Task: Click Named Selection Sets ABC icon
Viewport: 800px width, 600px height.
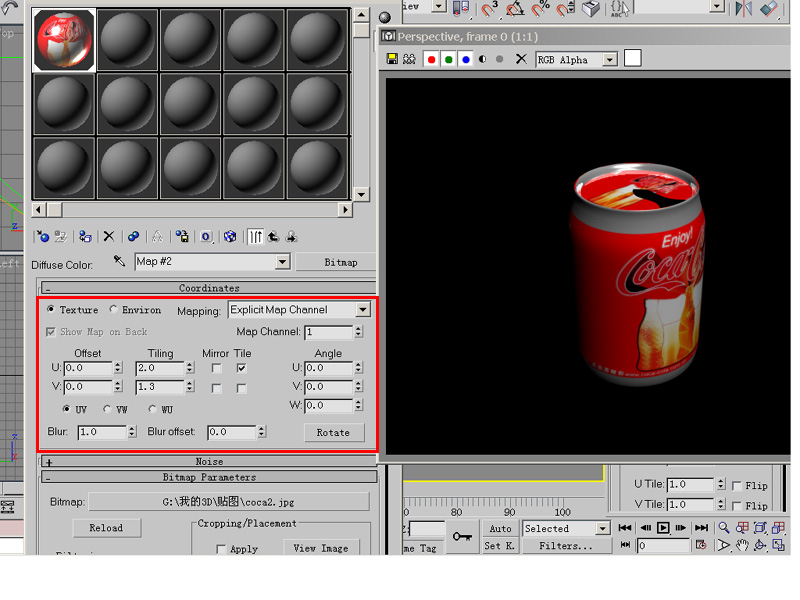Action: [x=620, y=8]
